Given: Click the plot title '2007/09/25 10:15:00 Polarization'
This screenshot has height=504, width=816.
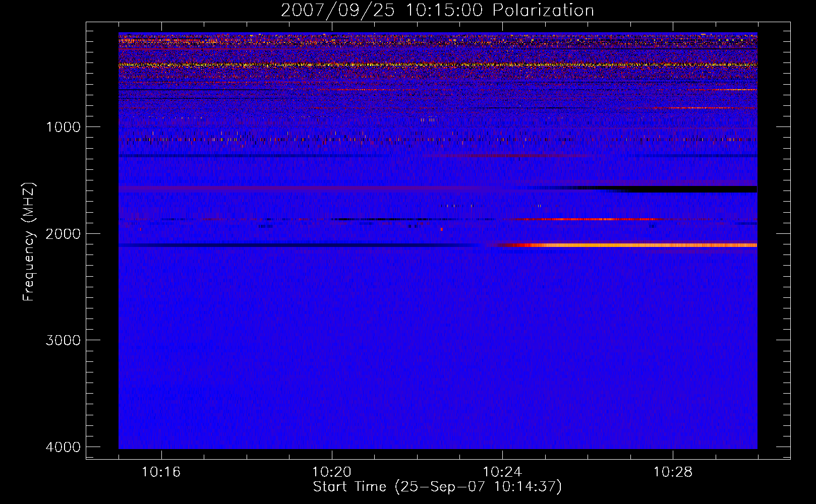Looking at the screenshot, I should coord(437,10).
